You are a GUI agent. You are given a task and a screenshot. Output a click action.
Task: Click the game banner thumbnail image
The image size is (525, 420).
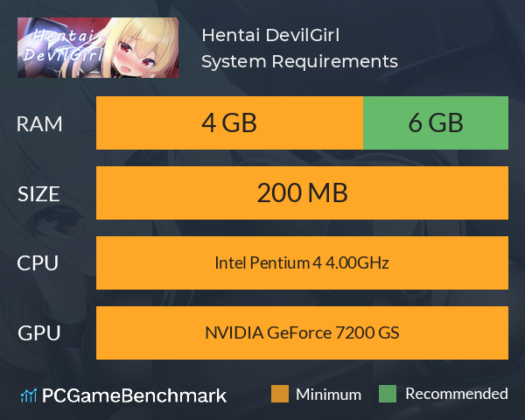pos(98,47)
